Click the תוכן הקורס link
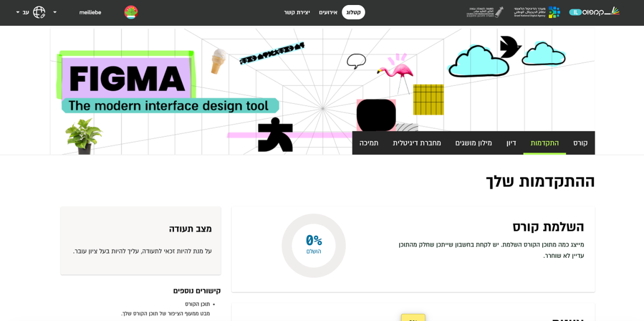Image resolution: width=644 pixels, height=321 pixels. tap(197, 304)
